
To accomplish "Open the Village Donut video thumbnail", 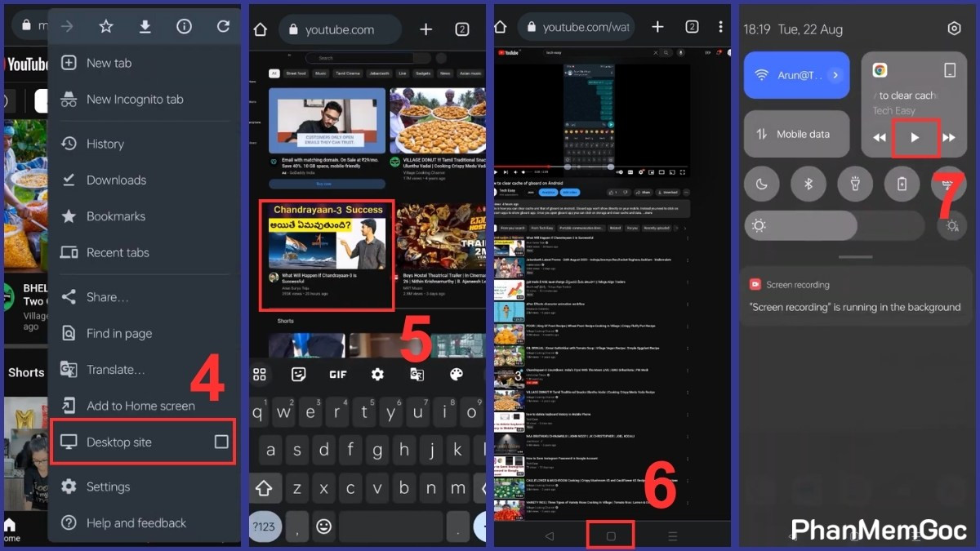I will 438,121.
